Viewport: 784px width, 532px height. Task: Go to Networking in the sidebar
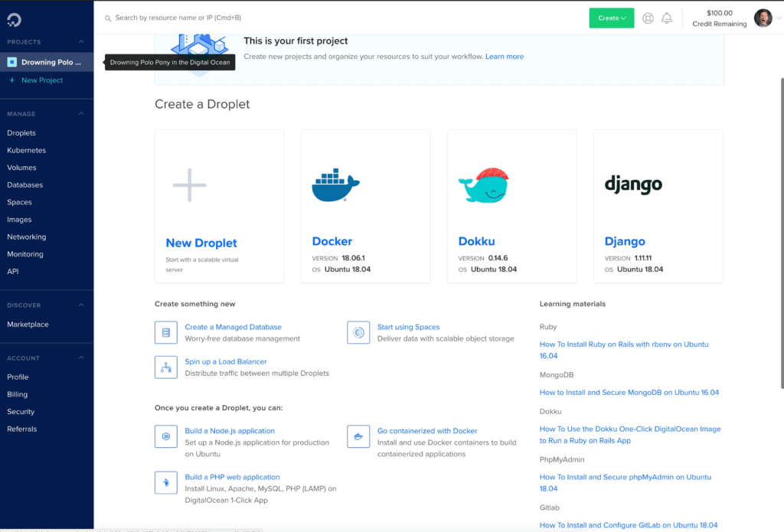pos(27,237)
